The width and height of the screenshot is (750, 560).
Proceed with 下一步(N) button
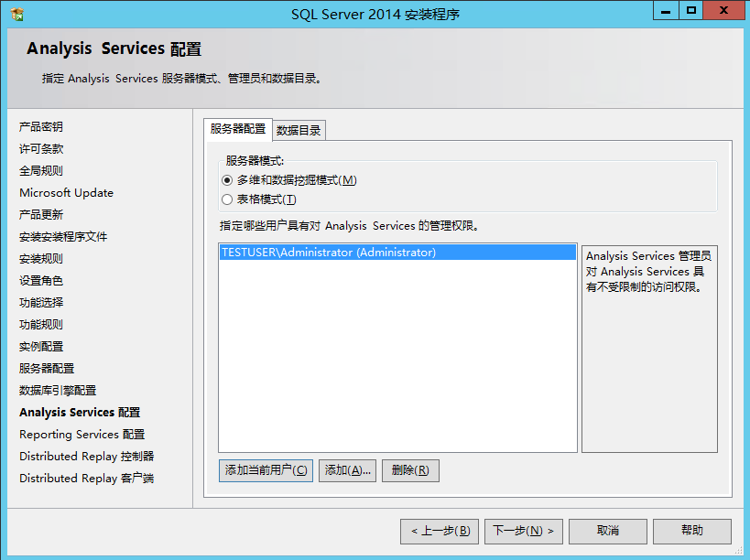(524, 532)
